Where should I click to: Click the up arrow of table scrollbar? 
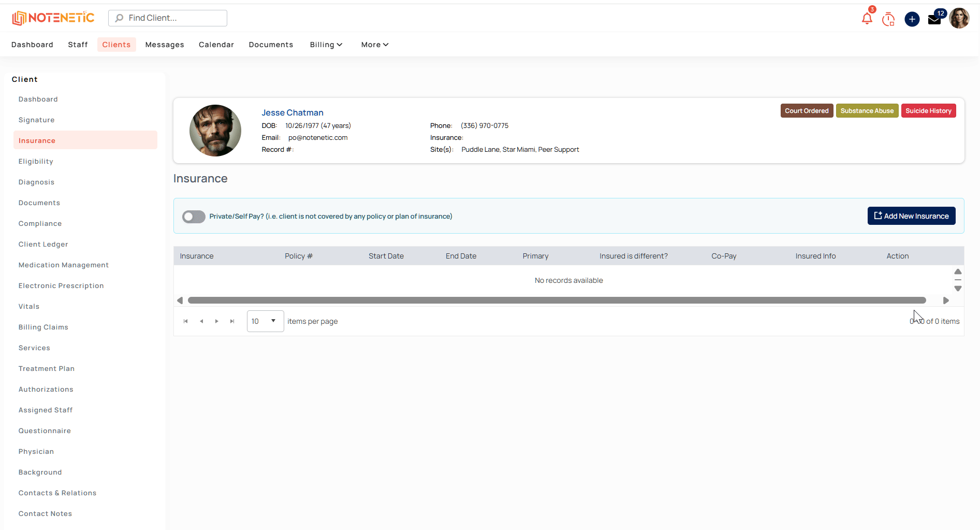pyautogui.click(x=958, y=271)
